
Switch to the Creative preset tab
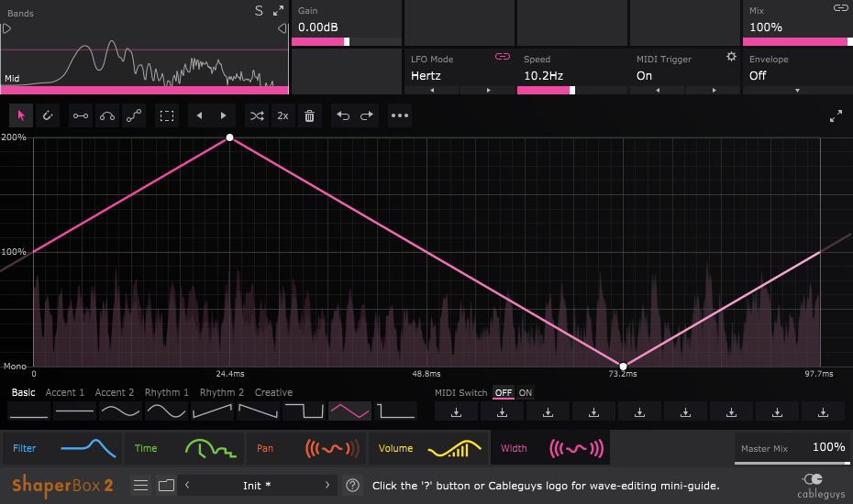point(273,393)
